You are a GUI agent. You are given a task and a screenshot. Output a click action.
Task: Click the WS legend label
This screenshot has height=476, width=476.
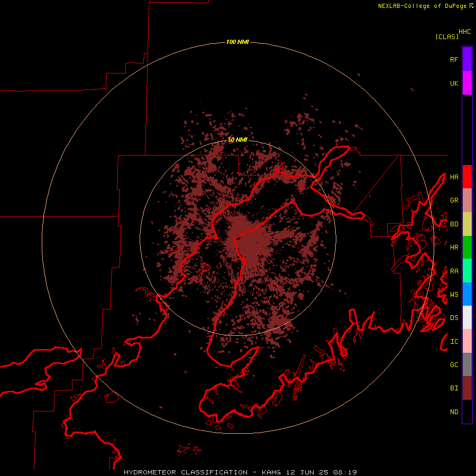(454, 294)
